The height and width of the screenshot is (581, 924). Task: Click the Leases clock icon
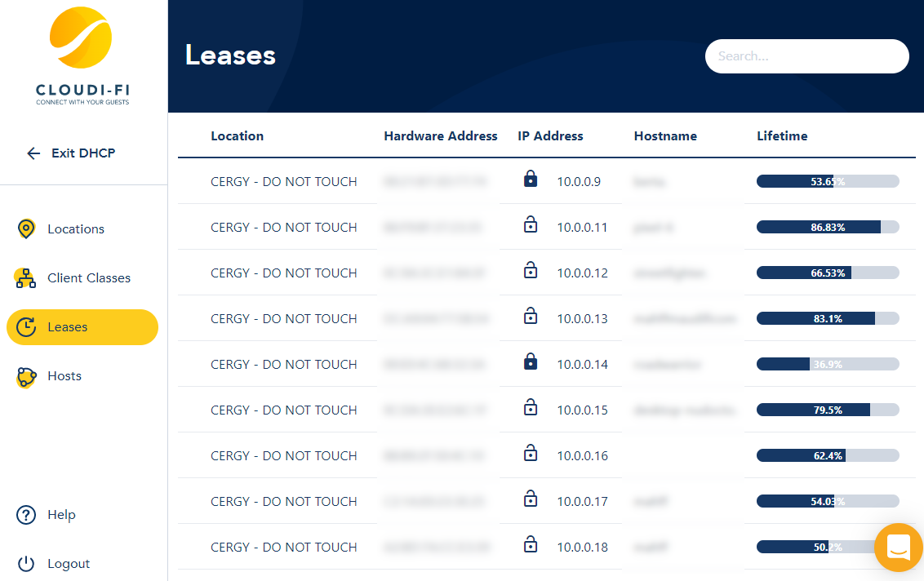[x=25, y=326]
